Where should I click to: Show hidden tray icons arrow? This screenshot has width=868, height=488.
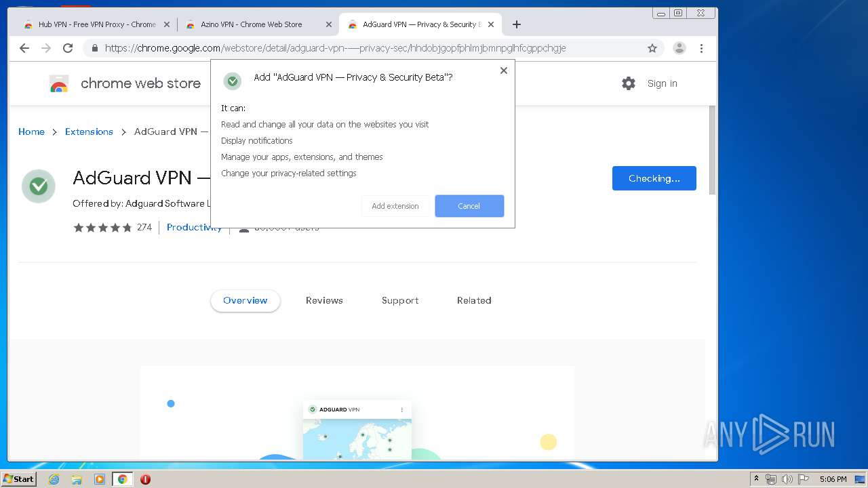pyautogui.click(x=756, y=479)
